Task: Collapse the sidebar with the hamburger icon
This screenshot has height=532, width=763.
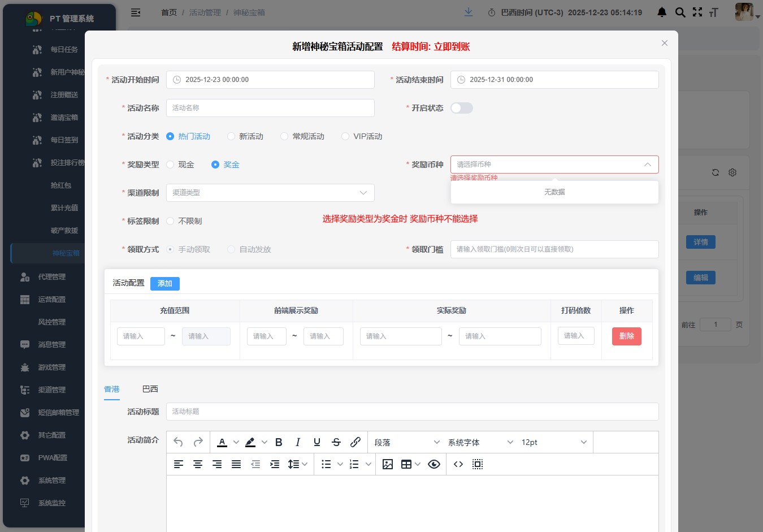Action: click(136, 12)
